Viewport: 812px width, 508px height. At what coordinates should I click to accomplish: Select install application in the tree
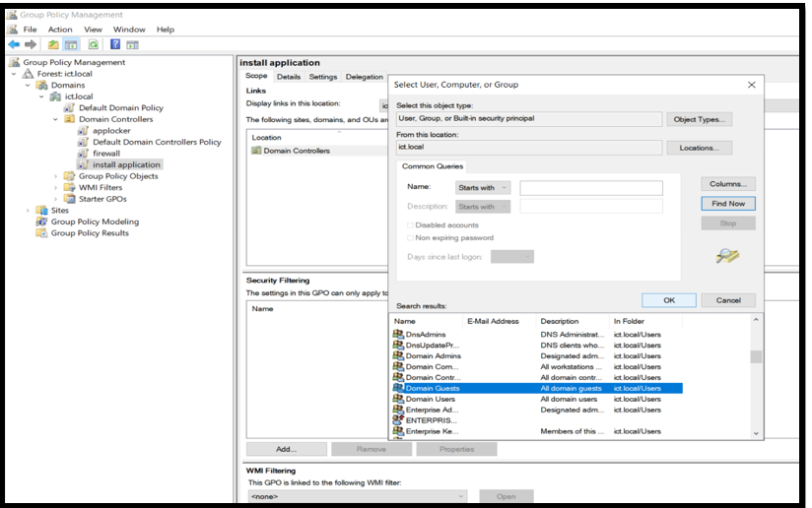[126, 164]
